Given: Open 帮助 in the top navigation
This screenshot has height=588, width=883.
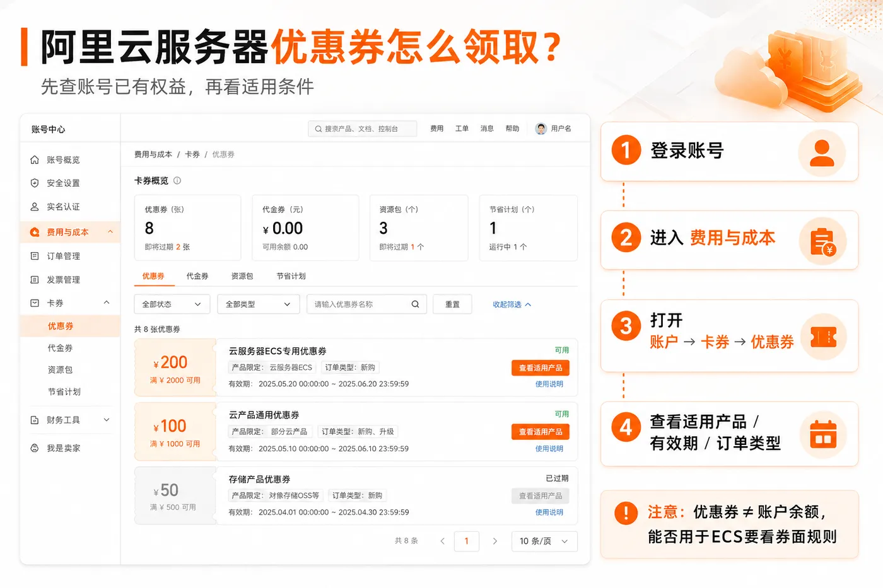Looking at the screenshot, I should tap(512, 129).
